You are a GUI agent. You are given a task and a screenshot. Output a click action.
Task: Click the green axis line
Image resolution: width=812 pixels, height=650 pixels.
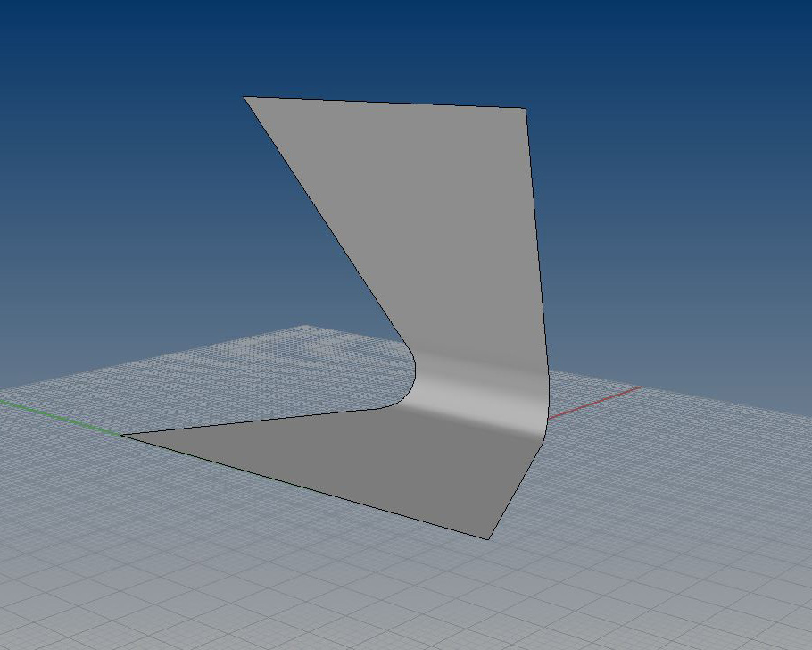54,414
